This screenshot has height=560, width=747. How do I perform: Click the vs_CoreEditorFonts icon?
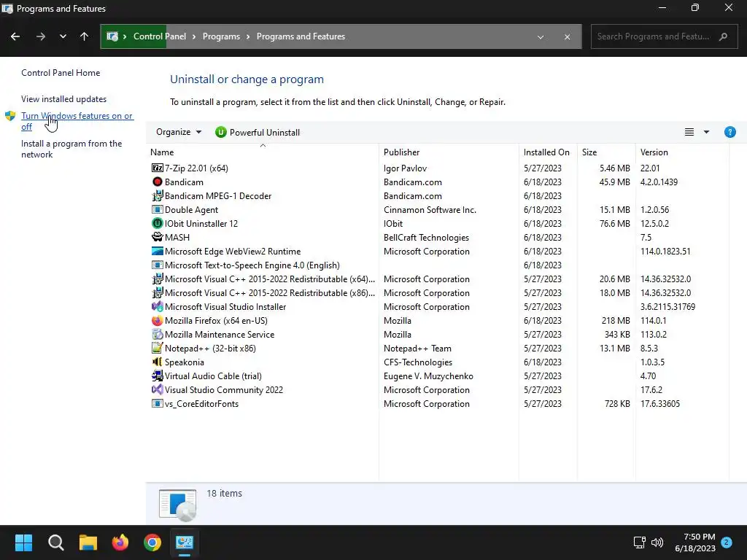coord(158,403)
